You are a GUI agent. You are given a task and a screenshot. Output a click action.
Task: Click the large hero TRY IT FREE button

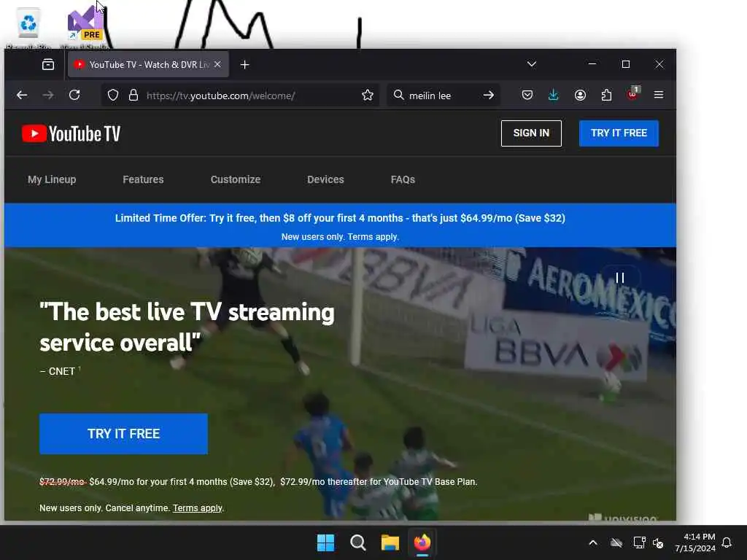(123, 434)
